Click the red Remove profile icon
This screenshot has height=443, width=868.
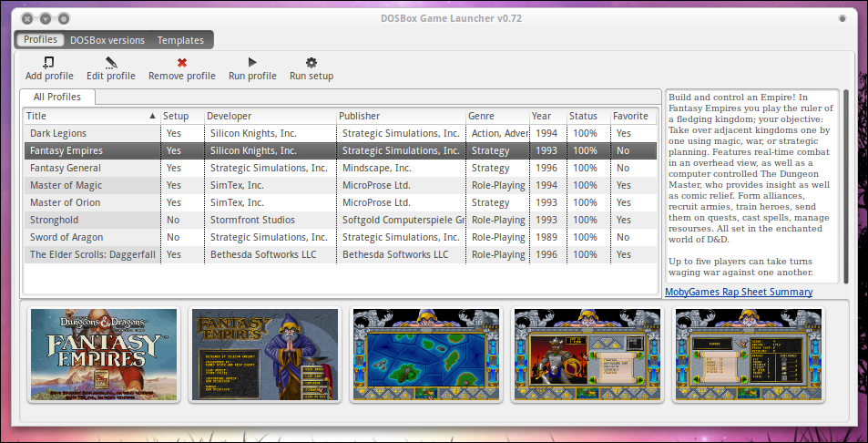pos(181,63)
